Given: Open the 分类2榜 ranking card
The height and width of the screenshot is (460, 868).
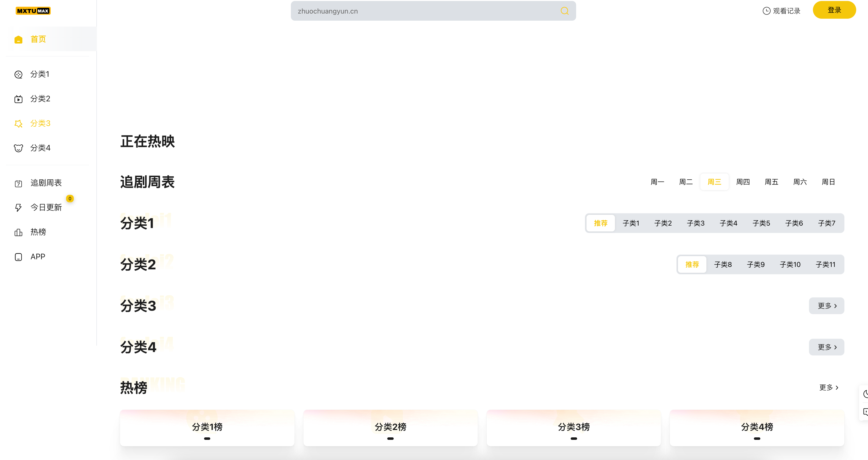Looking at the screenshot, I should click(390, 428).
